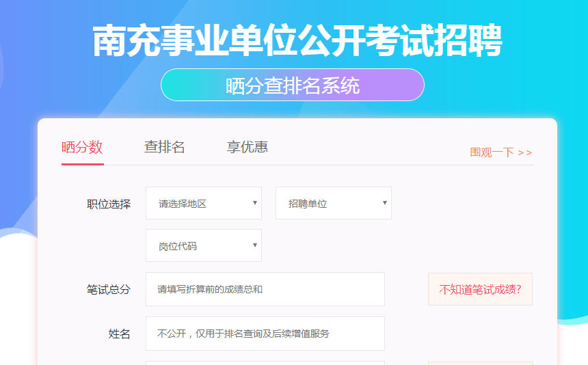Click the partially visible button below 不知道笔试成绩?
Screen dimensions: 588x365
point(480,363)
